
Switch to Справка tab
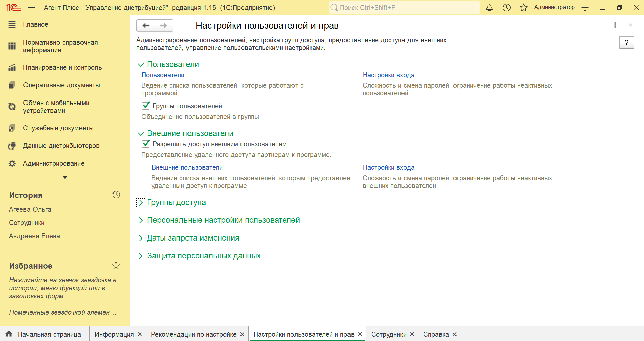click(436, 334)
